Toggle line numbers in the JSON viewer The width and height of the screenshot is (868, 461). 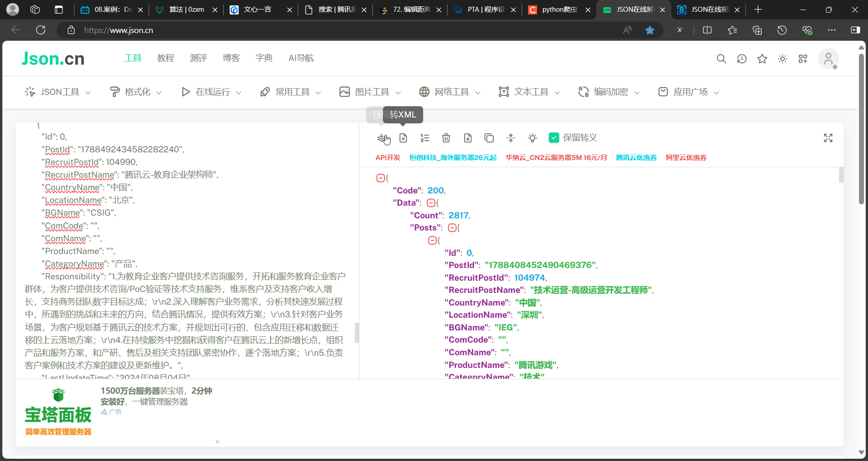coord(425,138)
